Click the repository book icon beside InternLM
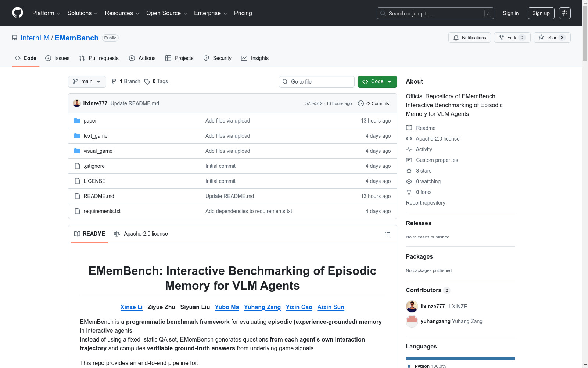 [15, 38]
